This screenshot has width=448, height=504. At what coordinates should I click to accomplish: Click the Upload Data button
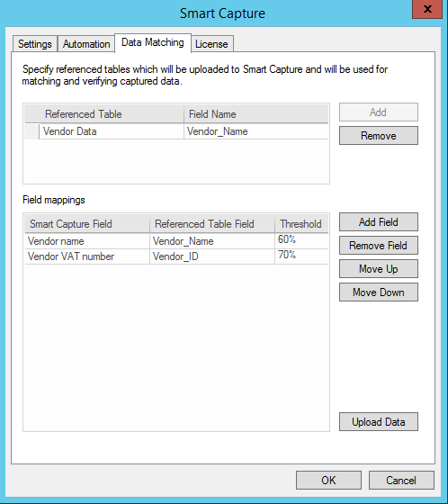click(379, 422)
